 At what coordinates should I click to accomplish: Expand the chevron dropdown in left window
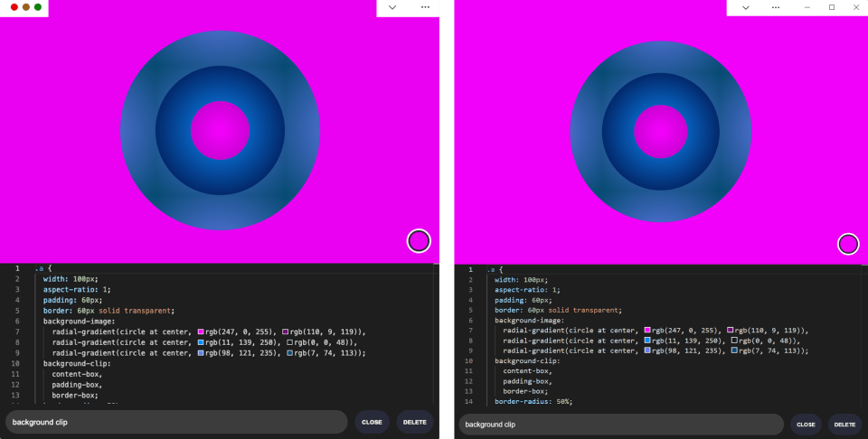point(392,7)
